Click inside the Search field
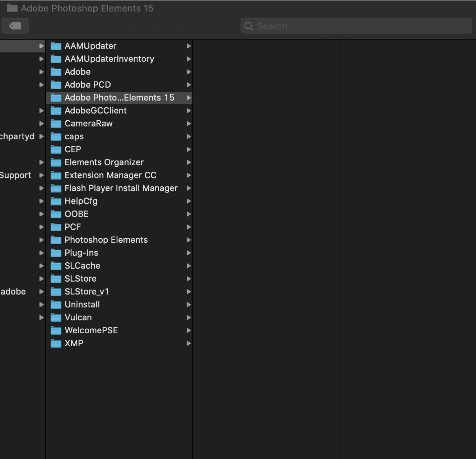The height and width of the screenshot is (459, 476). 323,26
